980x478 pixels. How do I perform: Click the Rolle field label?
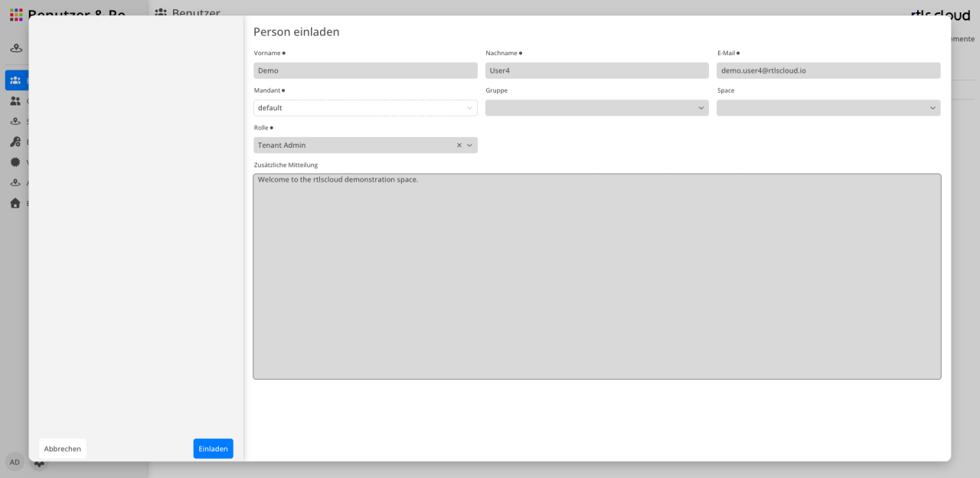click(x=261, y=128)
